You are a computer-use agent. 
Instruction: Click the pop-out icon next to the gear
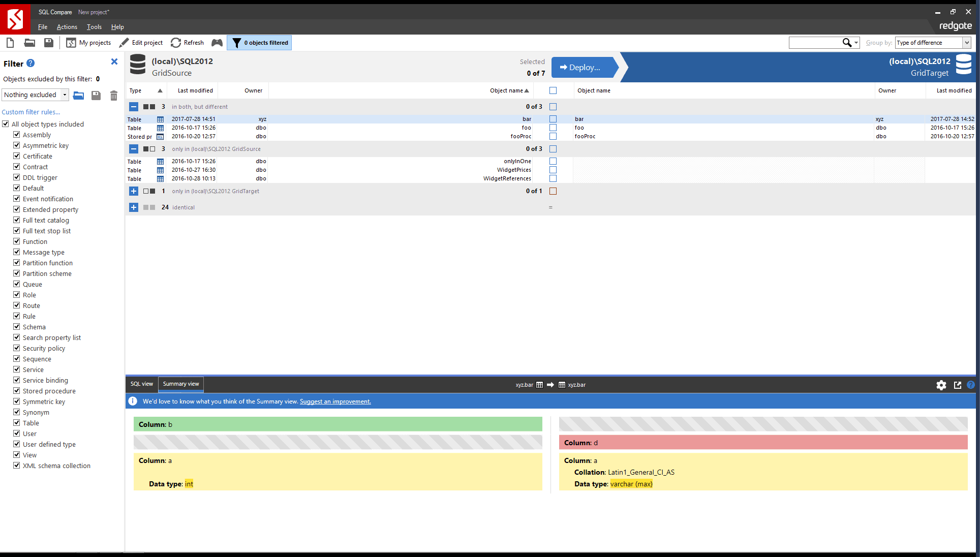tap(958, 385)
